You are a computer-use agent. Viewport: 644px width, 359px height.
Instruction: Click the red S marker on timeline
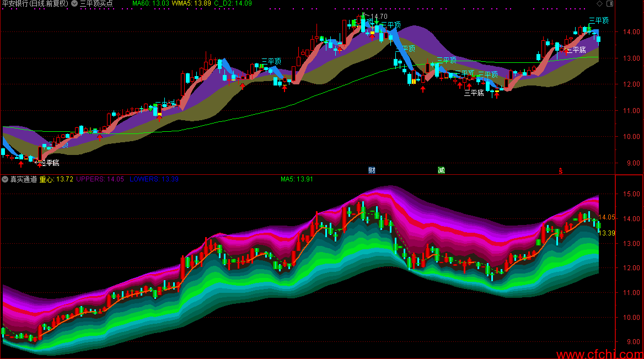click(x=561, y=171)
